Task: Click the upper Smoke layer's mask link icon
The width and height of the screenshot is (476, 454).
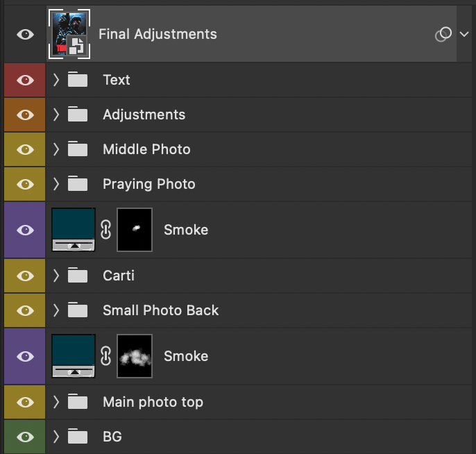Action: point(106,230)
